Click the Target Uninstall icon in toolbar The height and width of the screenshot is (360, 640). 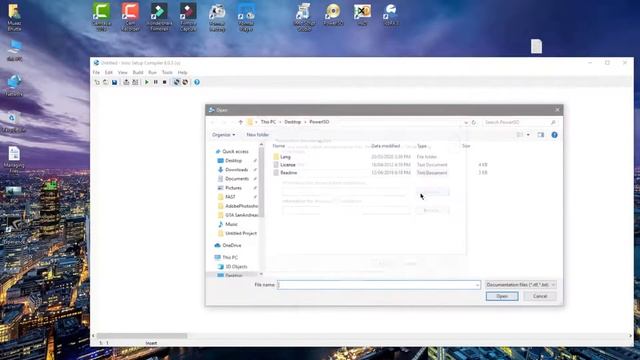[185, 82]
